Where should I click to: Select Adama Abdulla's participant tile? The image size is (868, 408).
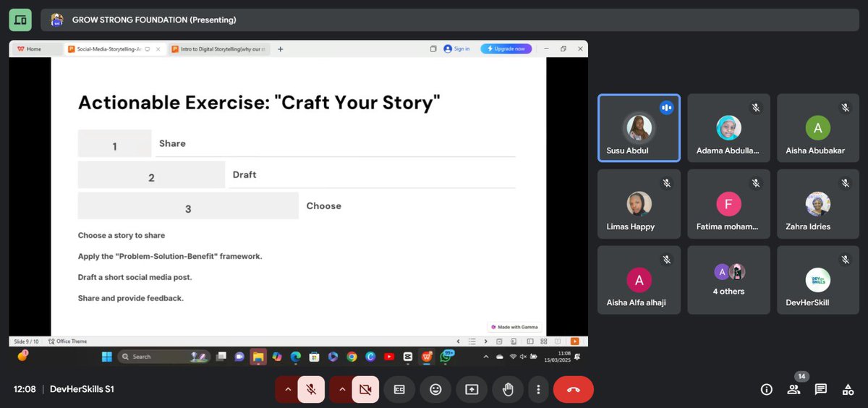point(728,128)
